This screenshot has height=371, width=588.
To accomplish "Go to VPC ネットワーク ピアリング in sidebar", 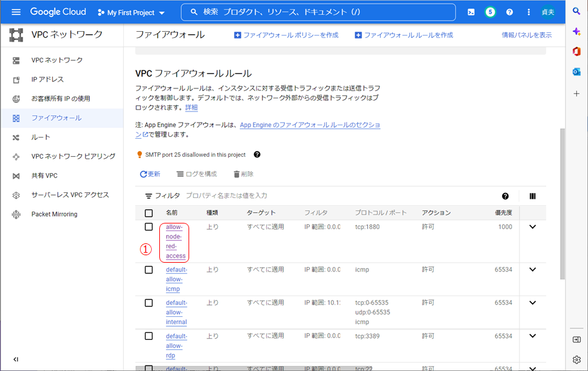I will 73,156.
